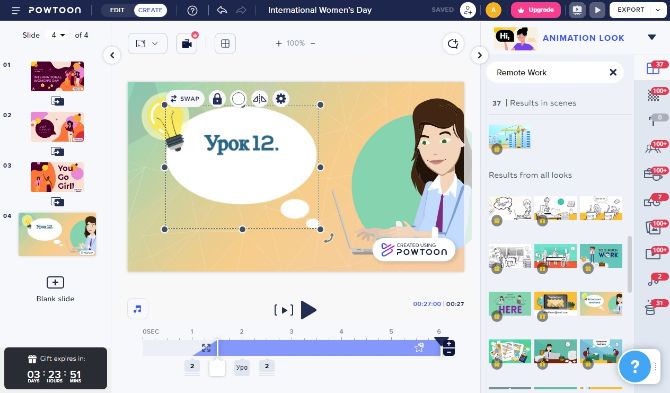670x393 pixels.
Task: Flip the selected object horizontally
Action: coord(259,99)
